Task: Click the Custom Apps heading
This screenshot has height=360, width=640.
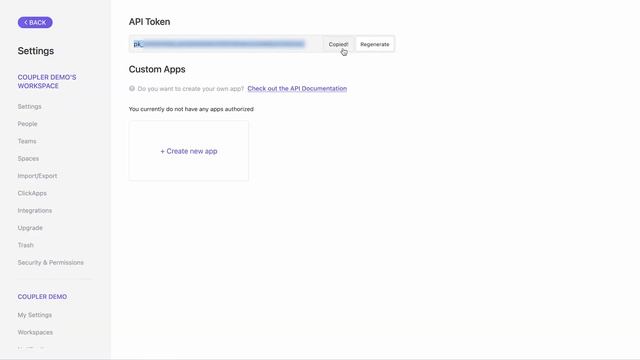Action: click(157, 69)
